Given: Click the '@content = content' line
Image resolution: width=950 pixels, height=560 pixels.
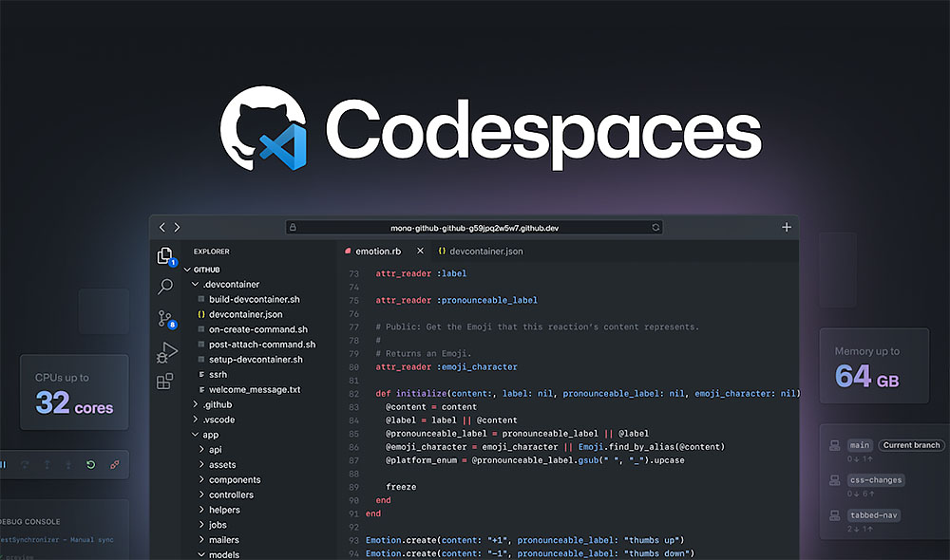Looking at the screenshot, I should (x=430, y=407).
